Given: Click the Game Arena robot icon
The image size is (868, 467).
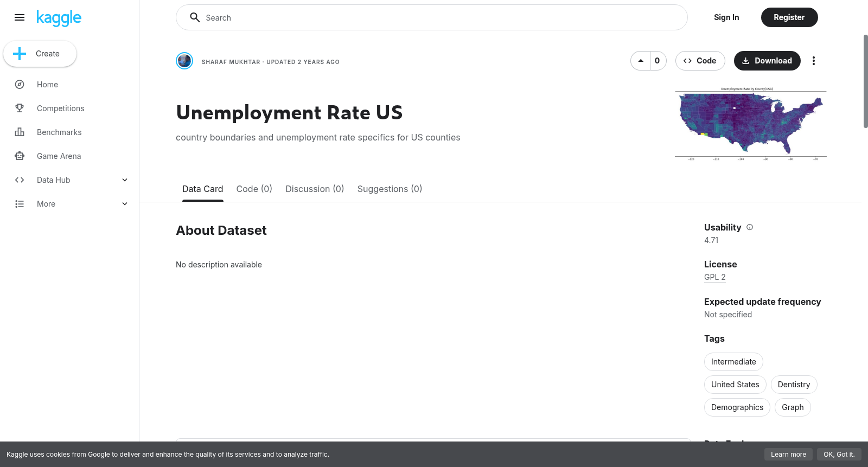Looking at the screenshot, I should tap(20, 156).
